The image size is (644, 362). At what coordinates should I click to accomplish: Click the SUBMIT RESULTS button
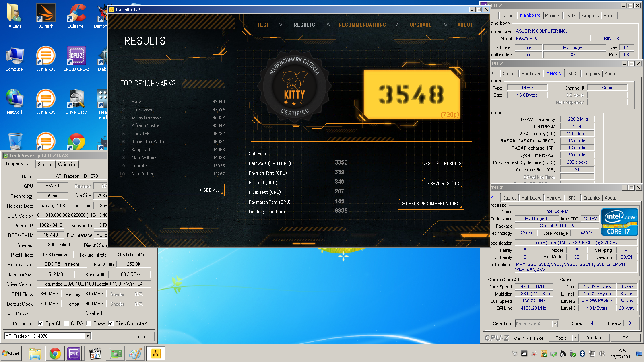click(443, 163)
